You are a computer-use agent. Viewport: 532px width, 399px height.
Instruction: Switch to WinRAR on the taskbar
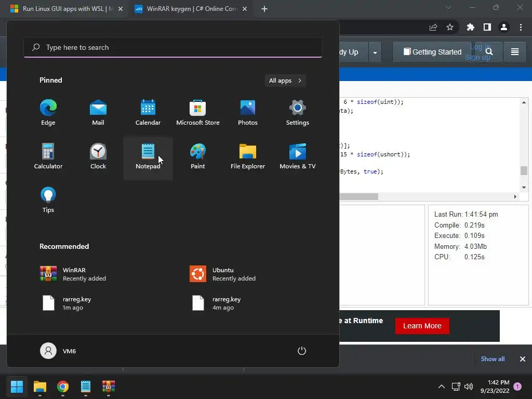click(x=109, y=387)
